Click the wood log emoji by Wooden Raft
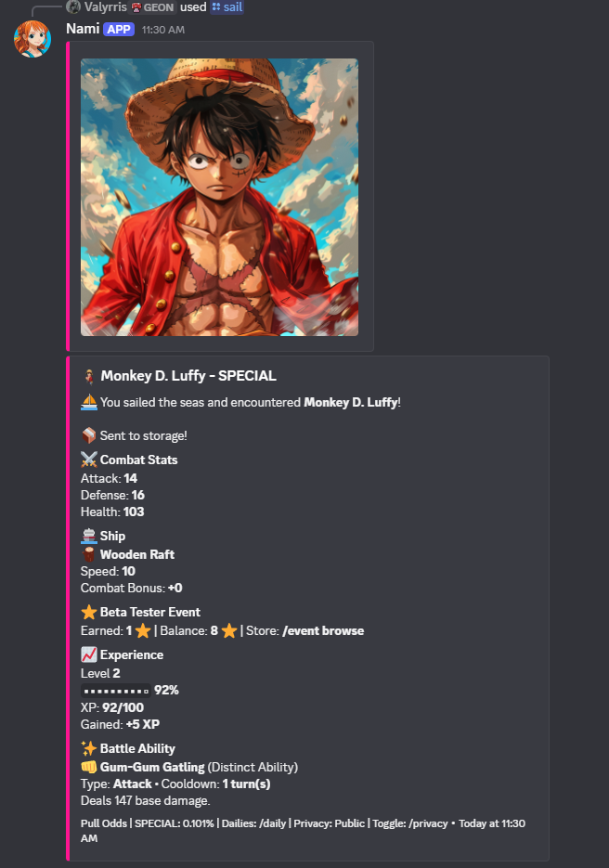This screenshot has width=609, height=868. pyautogui.click(x=89, y=554)
